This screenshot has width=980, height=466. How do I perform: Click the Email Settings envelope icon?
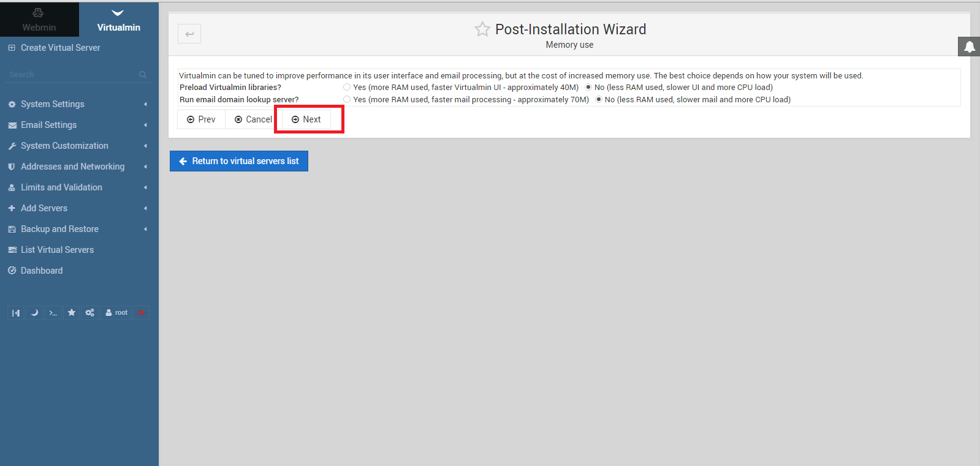coord(12,126)
